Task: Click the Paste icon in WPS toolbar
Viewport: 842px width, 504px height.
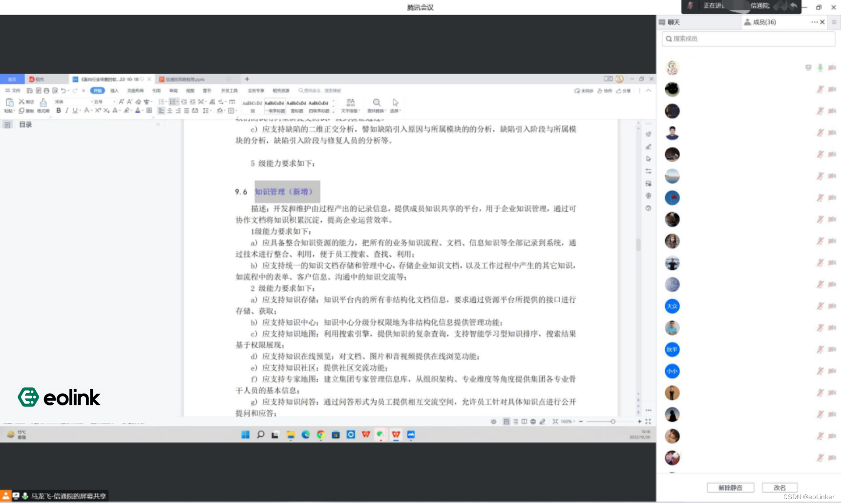Action: coord(9,102)
